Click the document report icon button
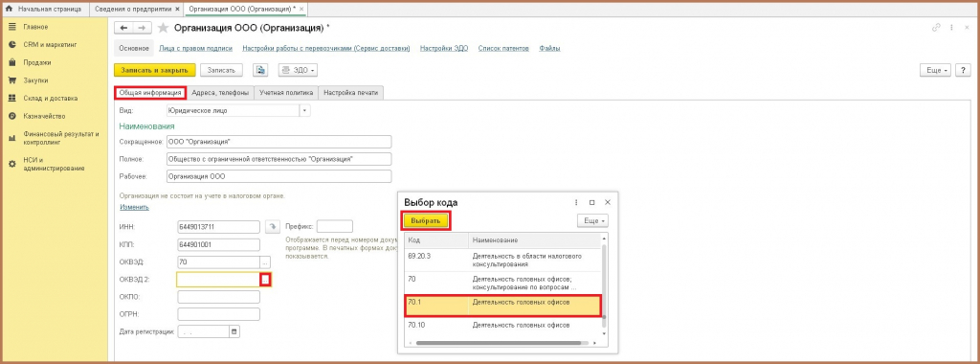 pyautogui.click(x=260, y=70)
